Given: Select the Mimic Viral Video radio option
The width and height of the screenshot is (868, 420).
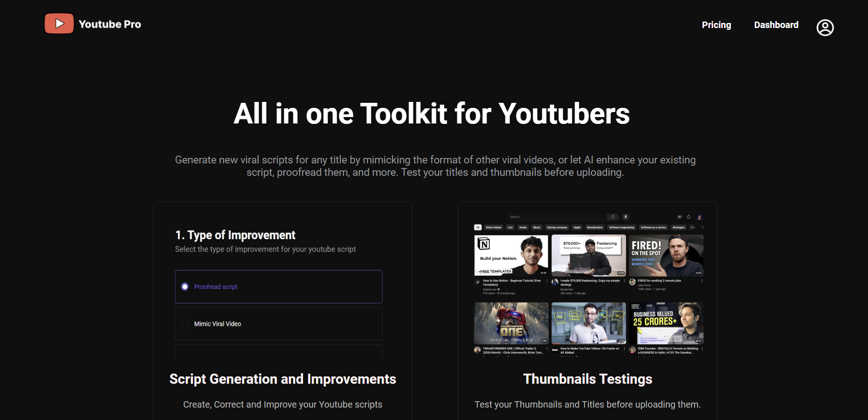Looking at the screenshot, I should [185, 324].
